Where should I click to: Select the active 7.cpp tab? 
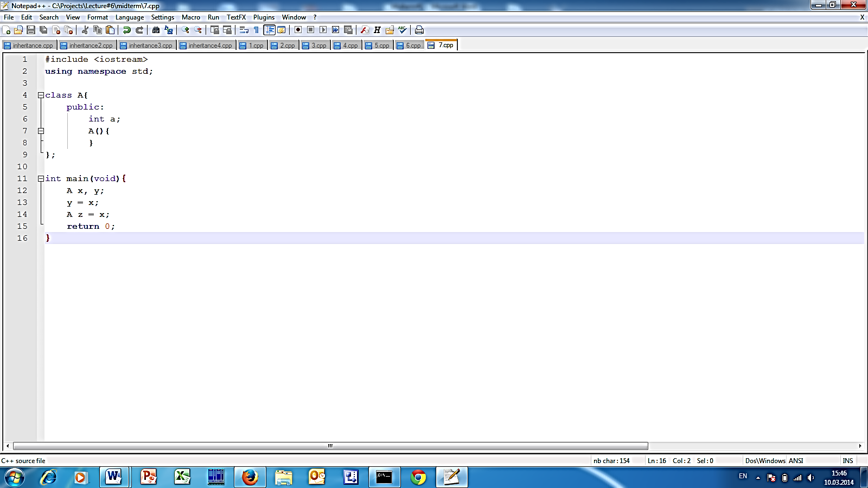point(442,45)
